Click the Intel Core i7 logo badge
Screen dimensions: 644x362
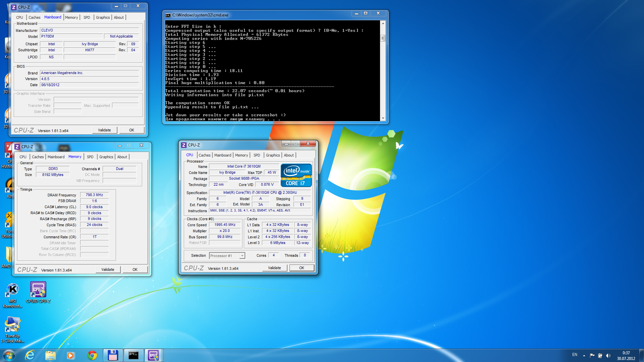point(296,175)
